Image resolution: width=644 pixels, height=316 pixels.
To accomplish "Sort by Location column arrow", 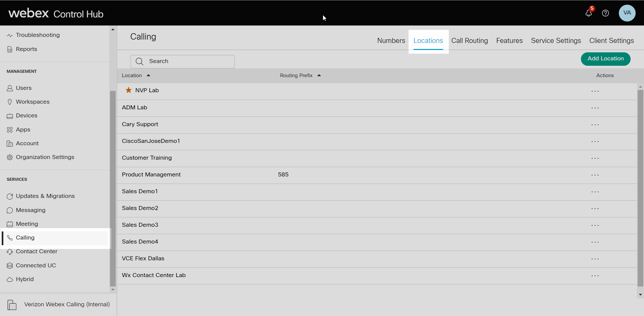I will coord(148,75).
